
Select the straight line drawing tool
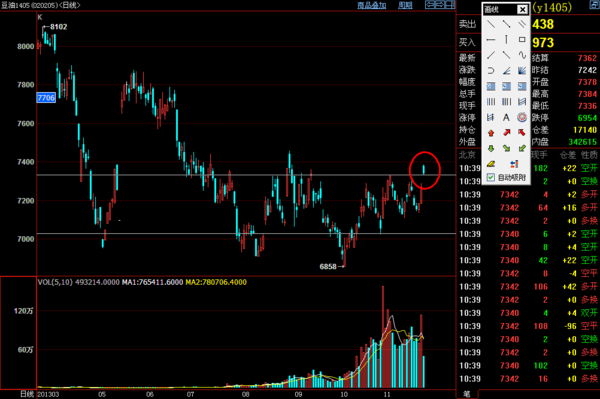[x=491, y=24]
